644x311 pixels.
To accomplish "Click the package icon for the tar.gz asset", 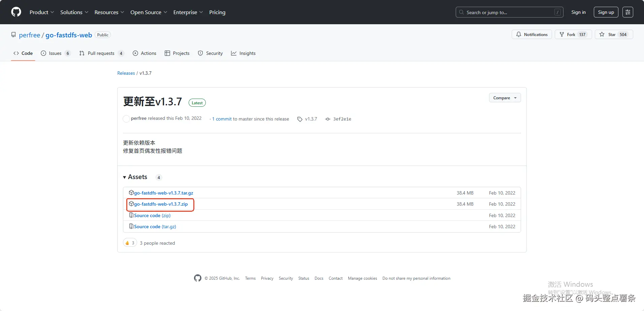I will coord(131,193).
